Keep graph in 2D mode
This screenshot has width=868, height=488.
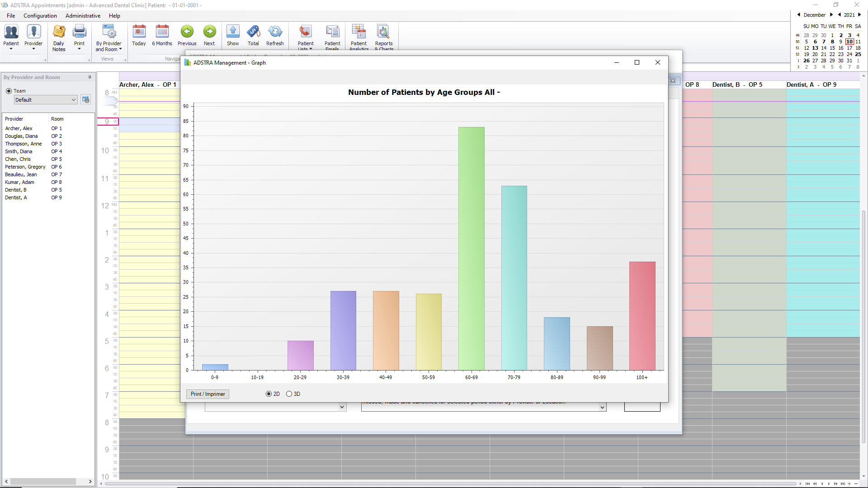point(269,394)
